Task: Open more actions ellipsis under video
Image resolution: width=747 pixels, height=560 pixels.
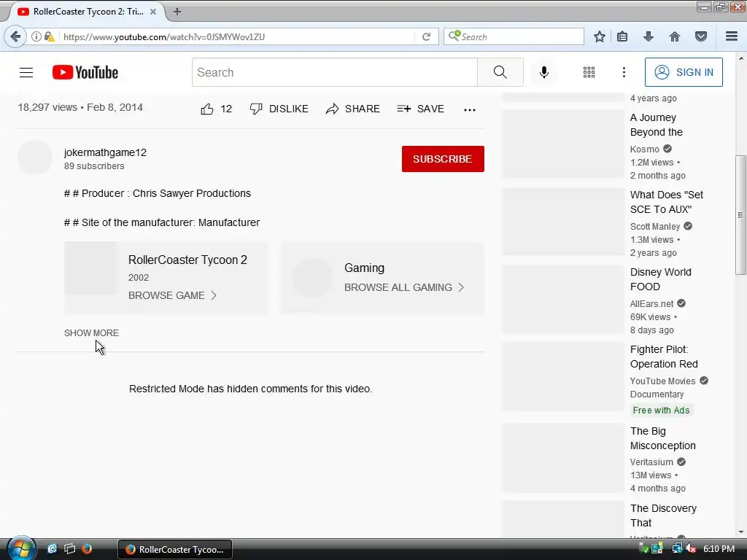Action: [470, 110]
